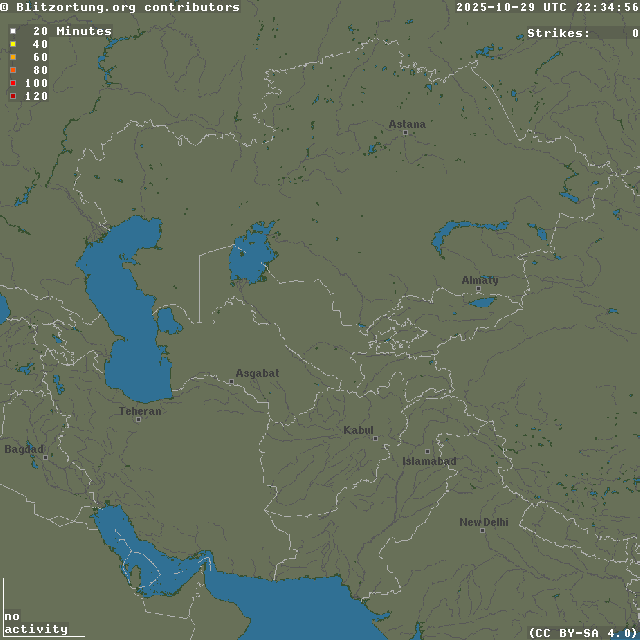
Task: Click the white 20 Minutes legend square
Action: (13, 32)
